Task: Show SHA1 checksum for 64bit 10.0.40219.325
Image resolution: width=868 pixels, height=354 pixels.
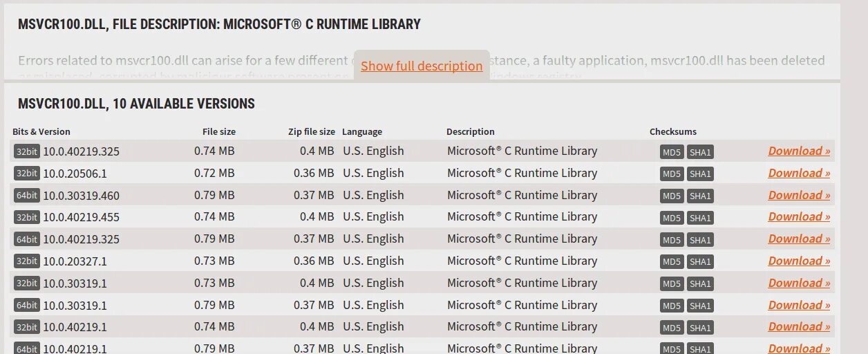Action: (700, 240)
